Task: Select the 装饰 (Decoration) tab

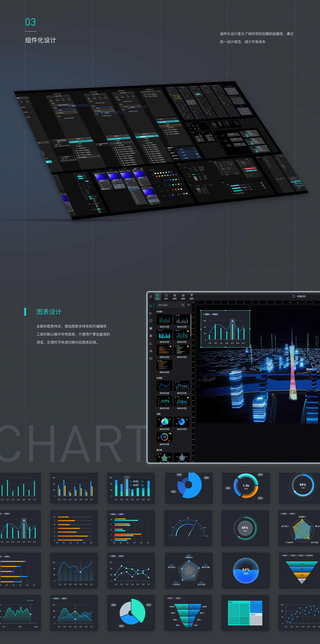Action: click(175, 296)
